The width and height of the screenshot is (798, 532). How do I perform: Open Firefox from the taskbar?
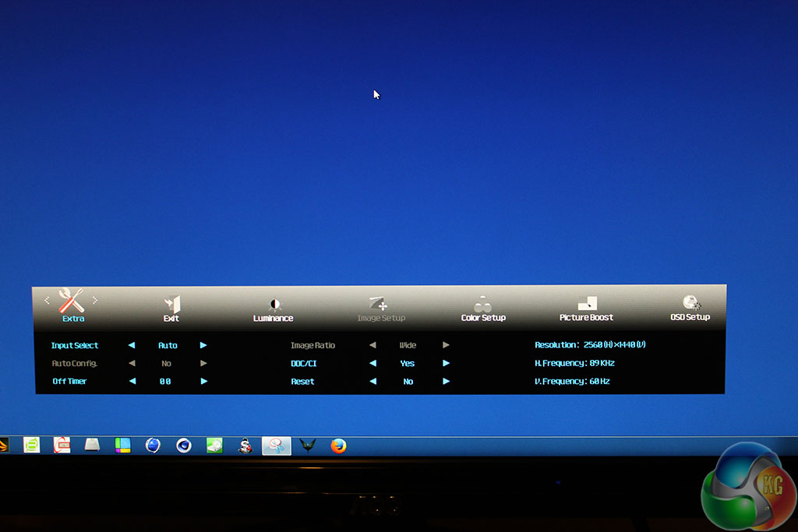[338, 446]
